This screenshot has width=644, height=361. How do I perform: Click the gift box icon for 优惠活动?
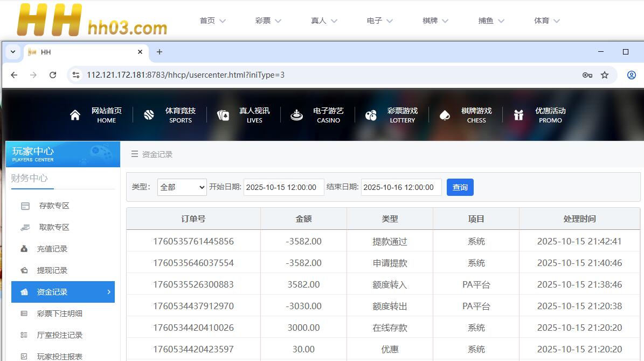coord(518,115)
